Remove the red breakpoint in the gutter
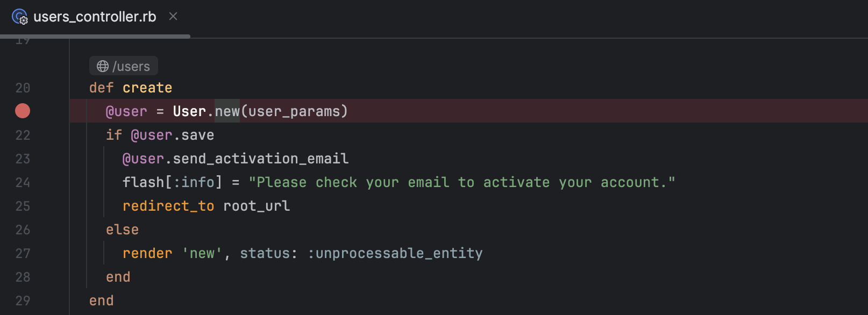The height and width of the screenshot is (315, 868). (23, 111)
